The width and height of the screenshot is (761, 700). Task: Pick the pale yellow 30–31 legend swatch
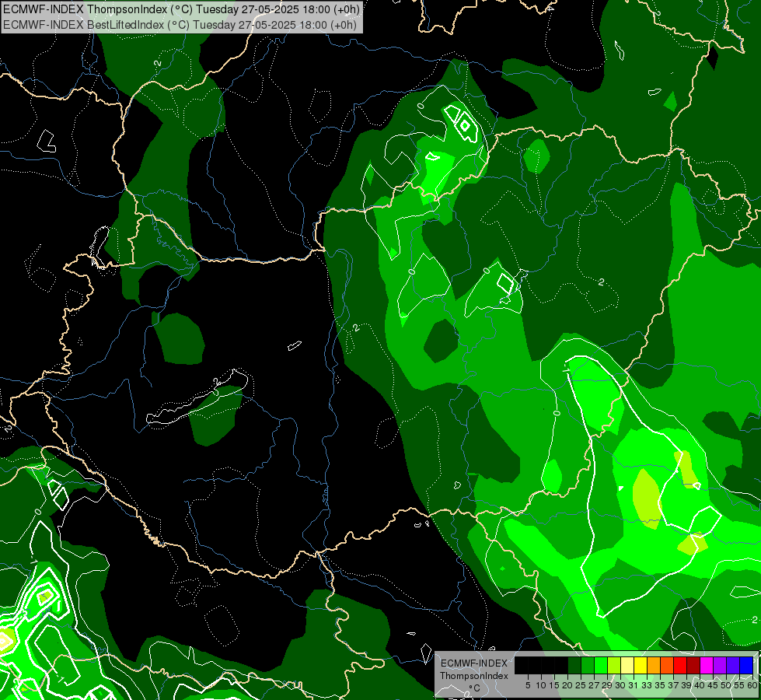[x=627, y=665]
